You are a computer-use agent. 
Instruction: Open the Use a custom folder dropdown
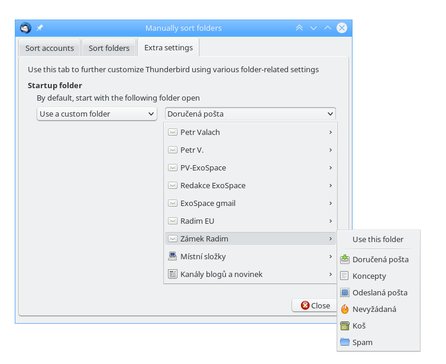[x=97, y=114]
